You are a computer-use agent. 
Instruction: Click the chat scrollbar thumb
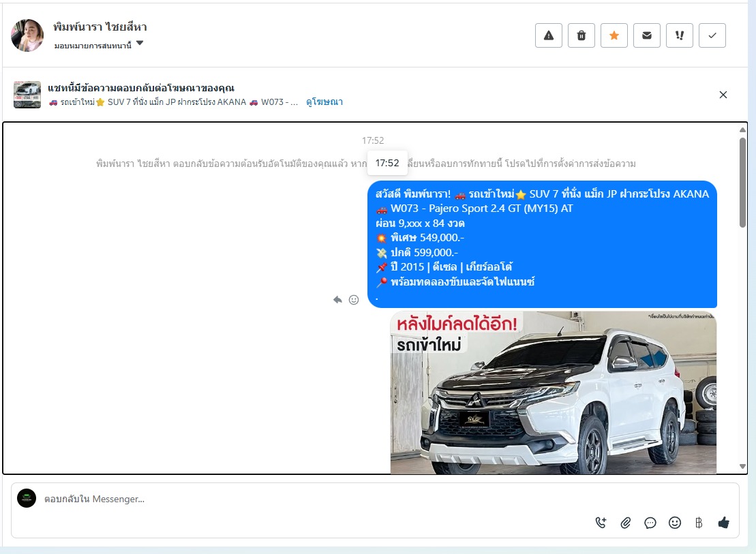742,182
